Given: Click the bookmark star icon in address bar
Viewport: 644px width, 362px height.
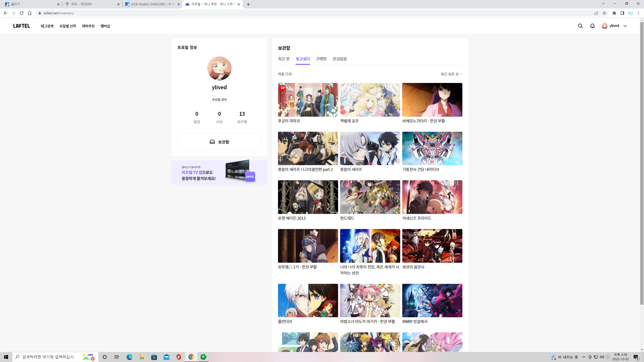Looking at the screenshot, I should coord(604,13).
